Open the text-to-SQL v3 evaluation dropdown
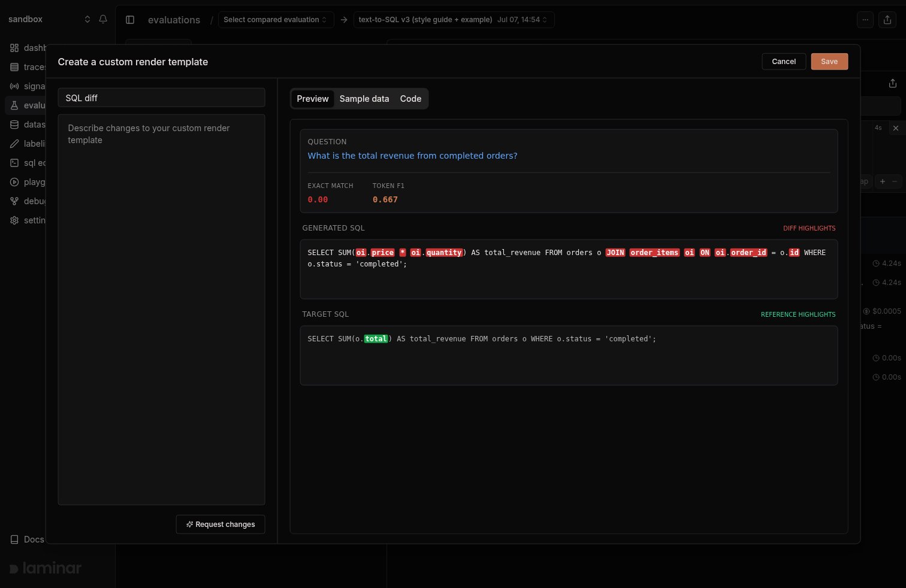 tap(454, 20)
